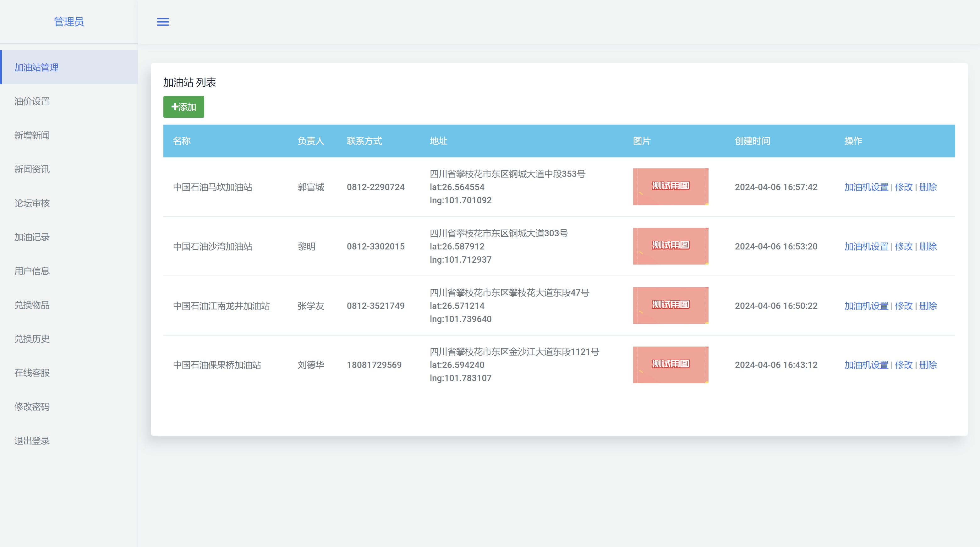Open 兑换历史 in sidebar

point(69,339)
